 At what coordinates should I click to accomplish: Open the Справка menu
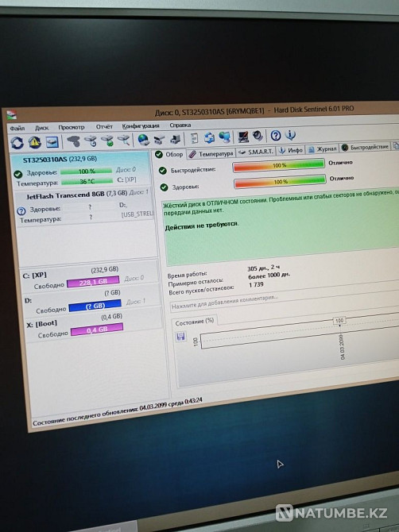(x=180, y=125)
